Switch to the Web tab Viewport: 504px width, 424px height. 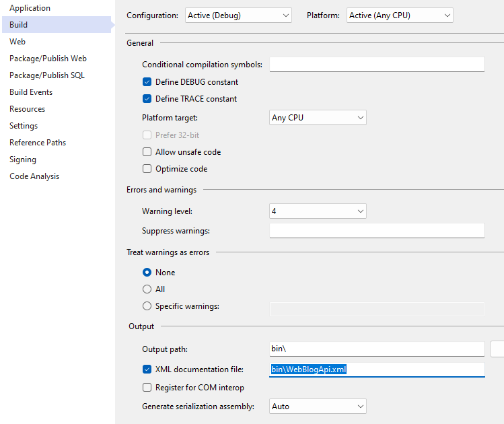click(17, 42)
